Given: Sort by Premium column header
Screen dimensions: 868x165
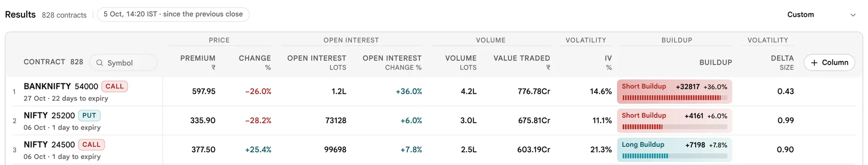Looking at the screenshot, I should click(x=198, y=63).
